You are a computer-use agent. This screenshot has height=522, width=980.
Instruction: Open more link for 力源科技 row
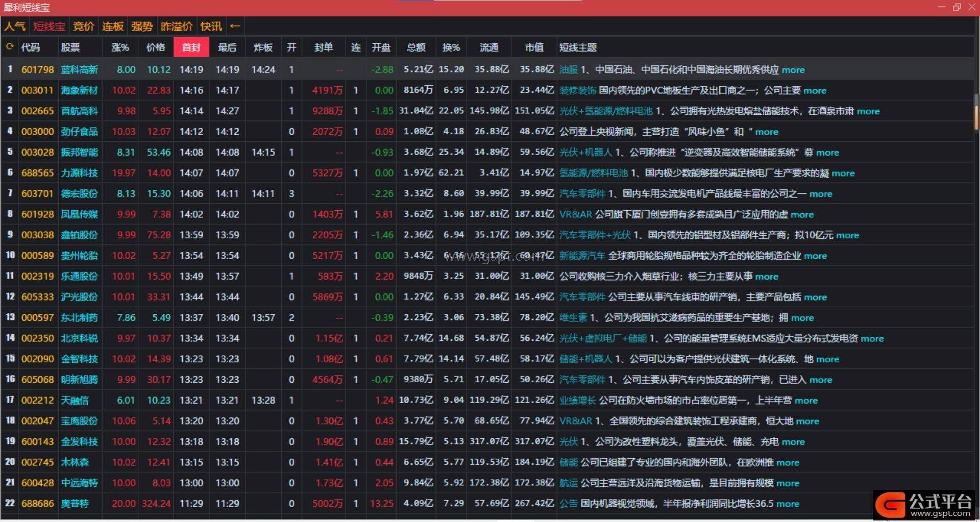click(x=843, y=173)
